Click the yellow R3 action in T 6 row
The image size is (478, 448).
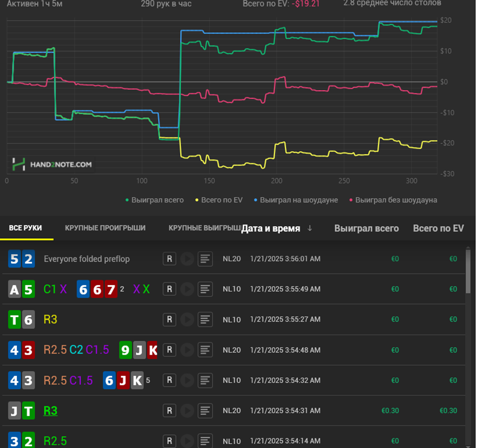click(x=50, y=320)
